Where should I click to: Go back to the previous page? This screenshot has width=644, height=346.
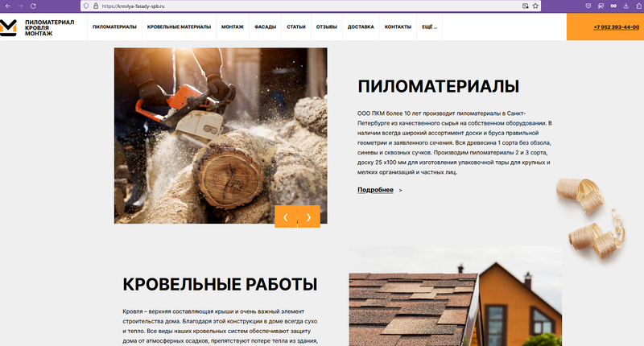8,6
